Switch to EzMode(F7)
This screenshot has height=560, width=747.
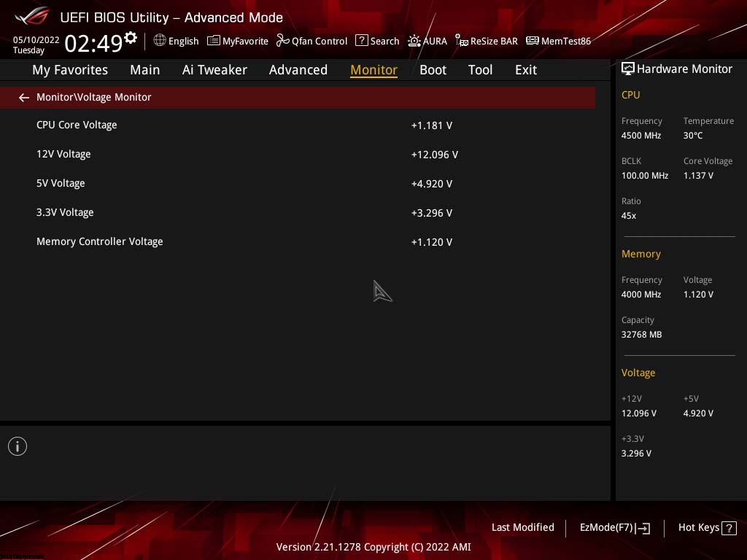pos(614,528)
